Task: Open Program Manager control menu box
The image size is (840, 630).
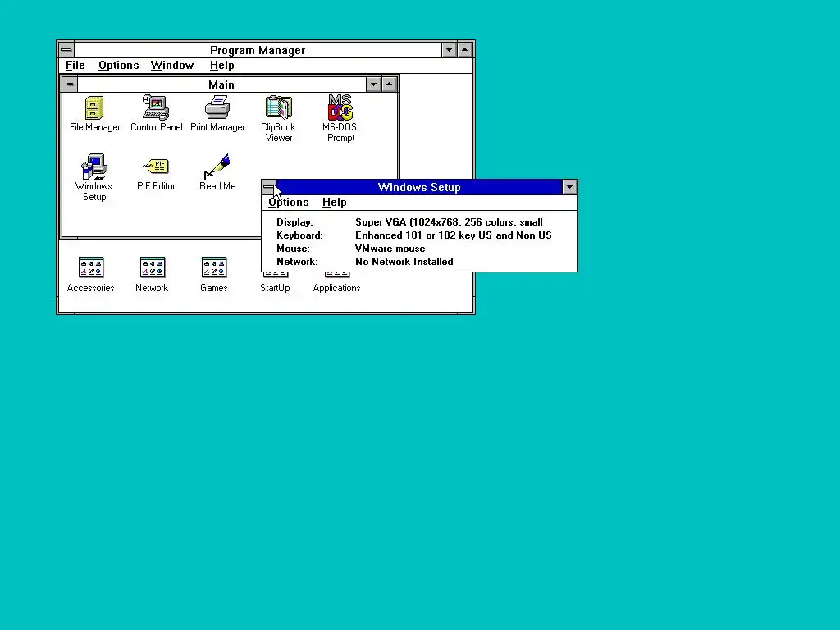Action: click(x=66, y=50)
